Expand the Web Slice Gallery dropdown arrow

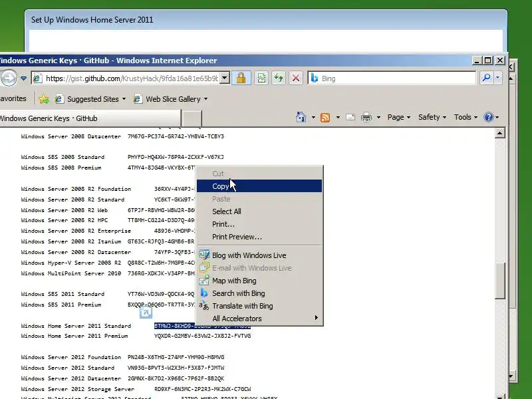tap(205, 99)
